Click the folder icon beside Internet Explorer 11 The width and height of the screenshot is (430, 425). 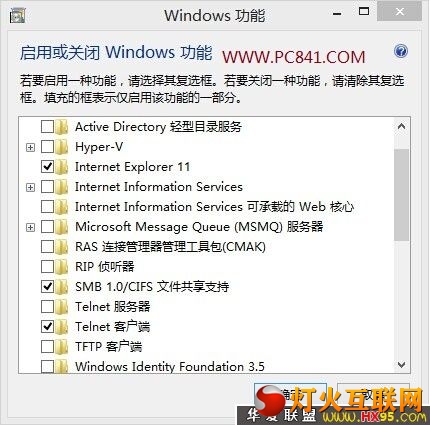click(61, 167)
